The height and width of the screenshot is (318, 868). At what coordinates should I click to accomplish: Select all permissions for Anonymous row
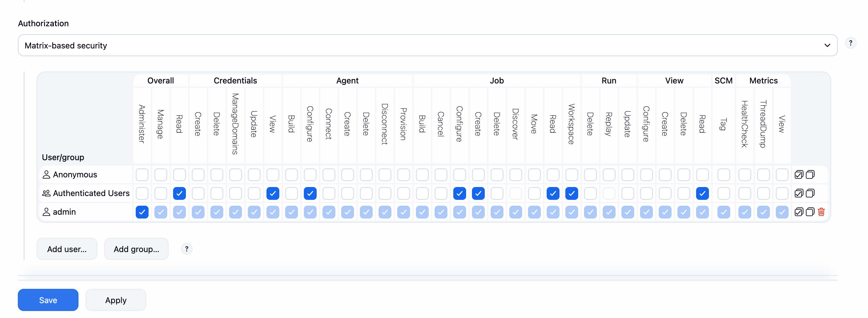coord(799,174)
